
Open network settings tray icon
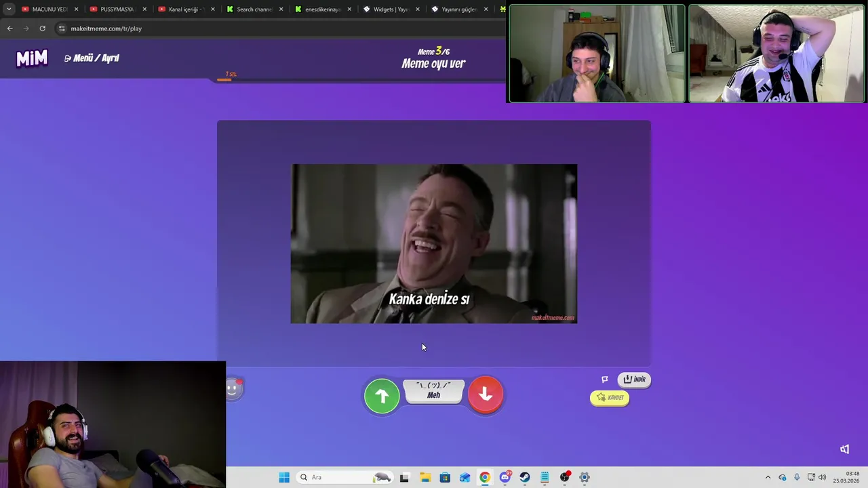point(811,477)
